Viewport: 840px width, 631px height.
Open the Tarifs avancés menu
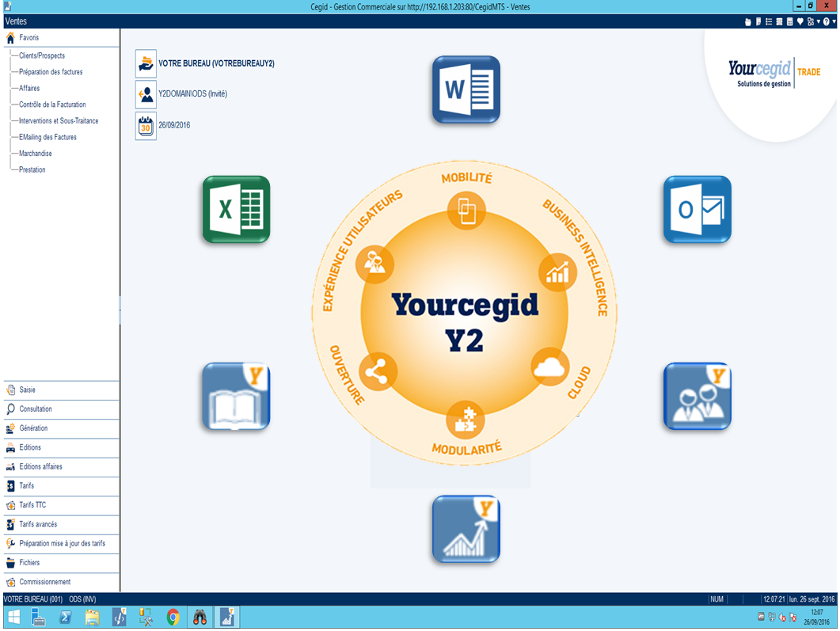pos(61,524)
